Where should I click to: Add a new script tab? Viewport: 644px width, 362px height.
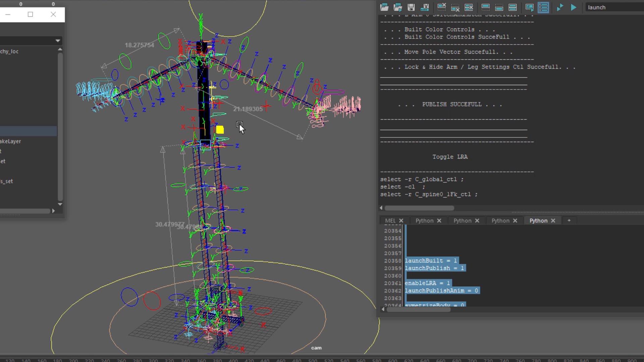569,221
